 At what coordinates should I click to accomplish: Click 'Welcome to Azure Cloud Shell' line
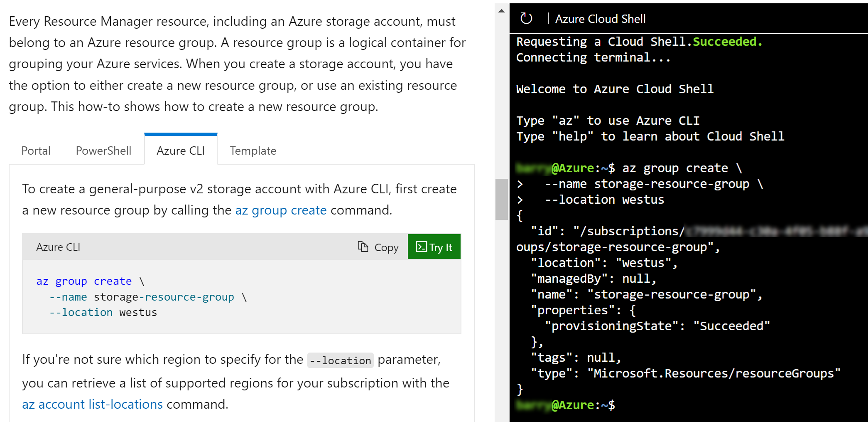click(615, 89)
